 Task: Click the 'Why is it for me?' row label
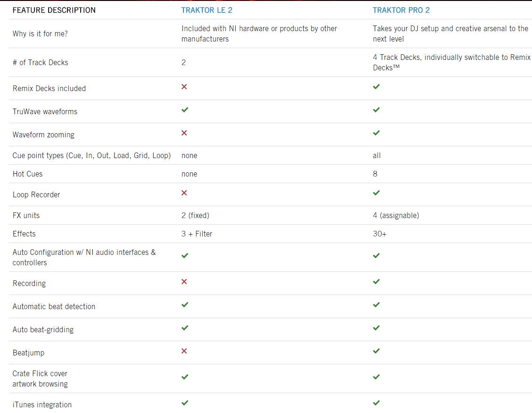coord(40,34)
